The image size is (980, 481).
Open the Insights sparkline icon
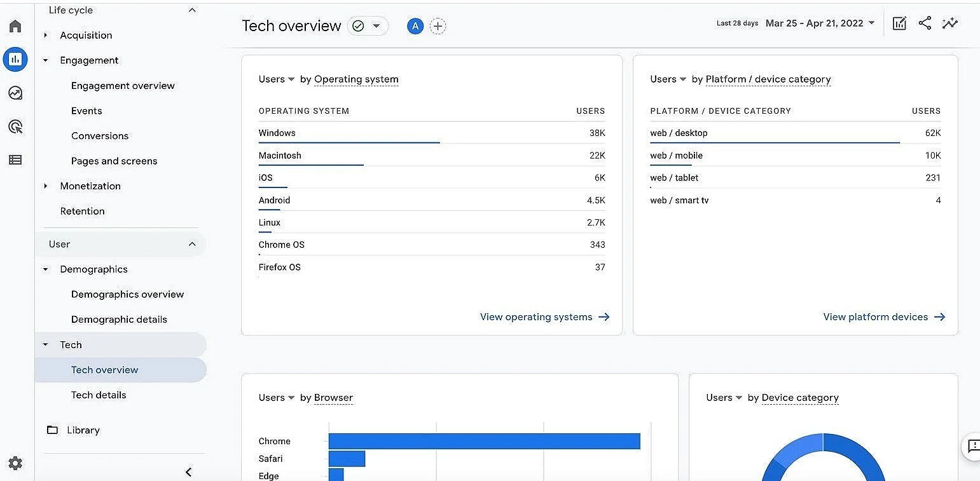tap(950, 24)
